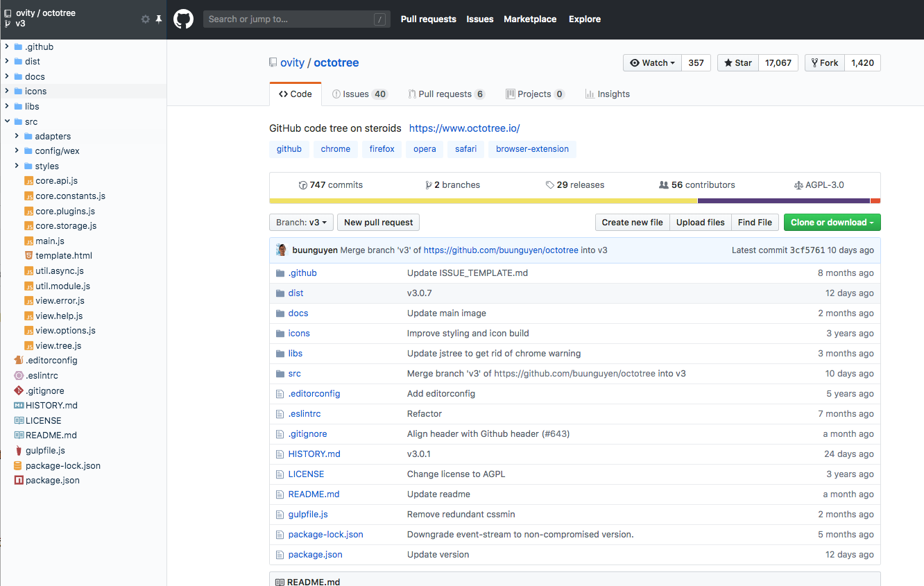The height and width of the screenshot is (586, 924).
Task: Open the 29 releases link
Action: pos(575,185)
